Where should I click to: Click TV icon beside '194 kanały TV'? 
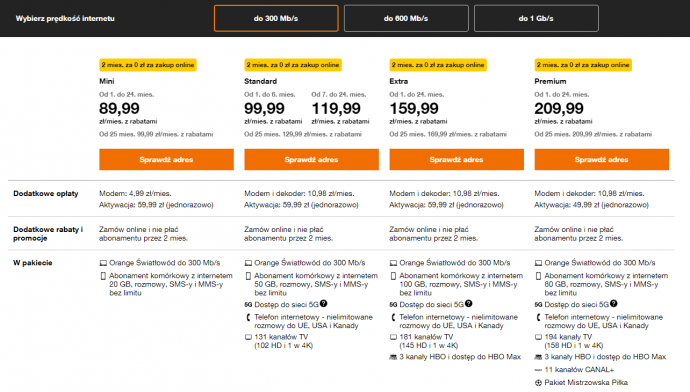pos(538,337)
